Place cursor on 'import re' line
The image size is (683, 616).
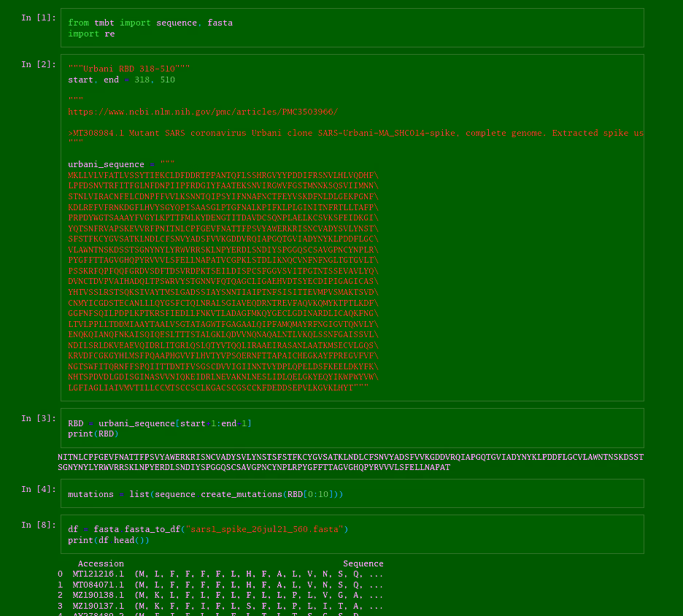pyautogui.click(x=91, y=34)
